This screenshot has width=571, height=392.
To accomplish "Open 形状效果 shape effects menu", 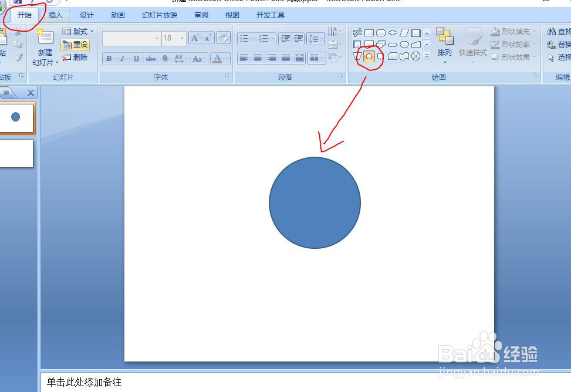I will coord(513,57).
